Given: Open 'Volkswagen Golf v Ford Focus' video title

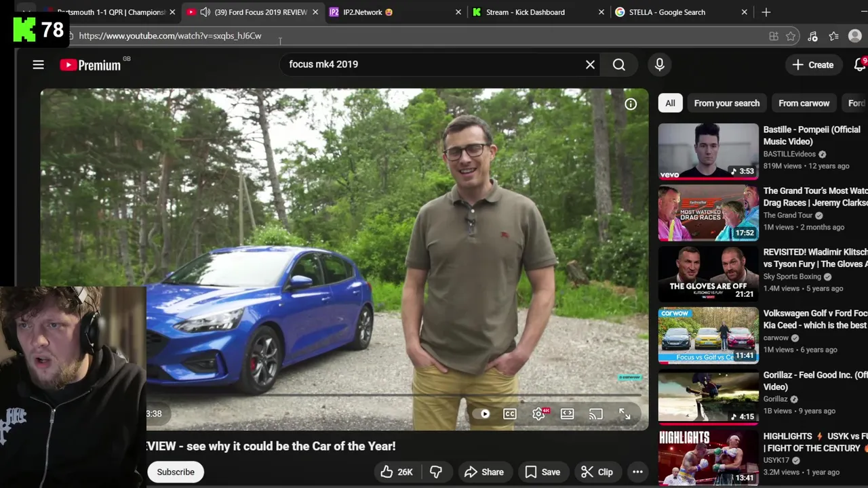Looking at the screenshot, I should [816, 319].
